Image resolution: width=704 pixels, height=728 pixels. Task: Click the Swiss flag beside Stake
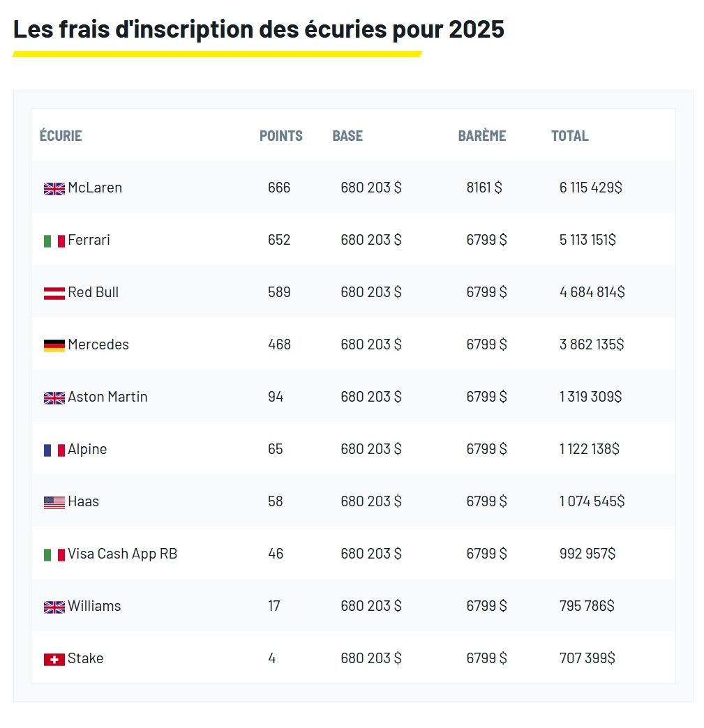pyautogui.click(x=54, y=659)
